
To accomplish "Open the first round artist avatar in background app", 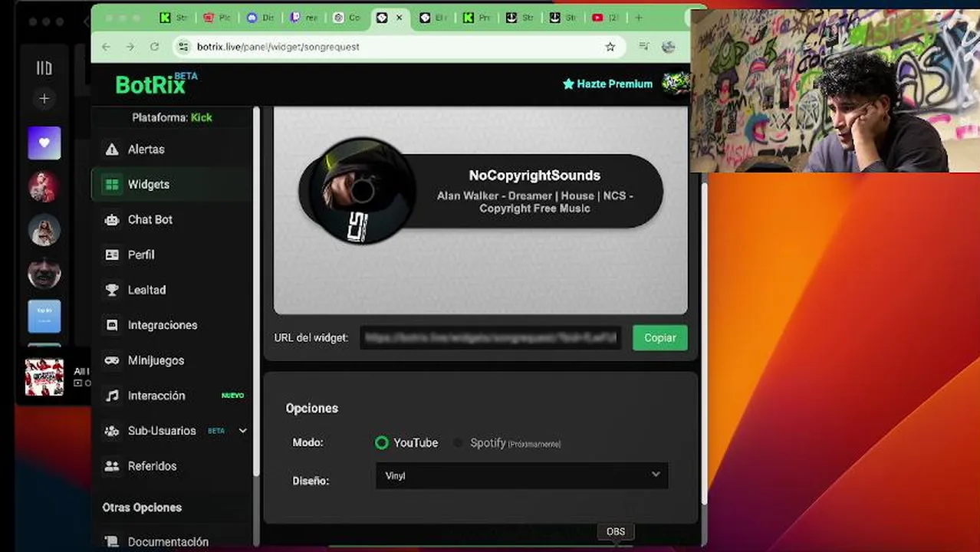I will 44,186.
